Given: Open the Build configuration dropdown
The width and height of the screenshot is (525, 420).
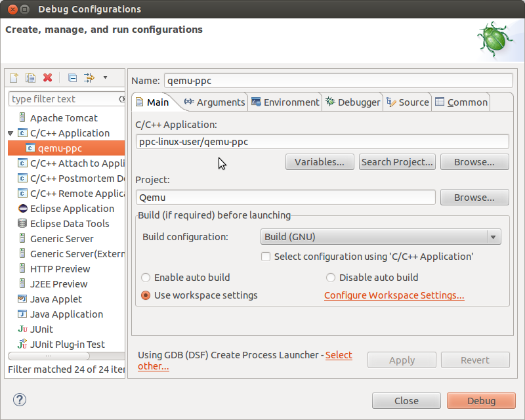Looking at the screenshot, I should pyautogui.click(x=381, y=237).
